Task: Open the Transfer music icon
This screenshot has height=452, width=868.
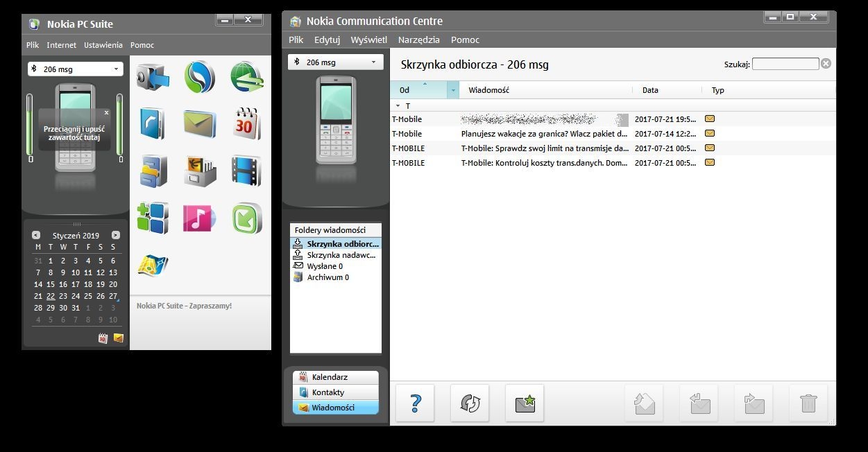Action: click(199, 218)
